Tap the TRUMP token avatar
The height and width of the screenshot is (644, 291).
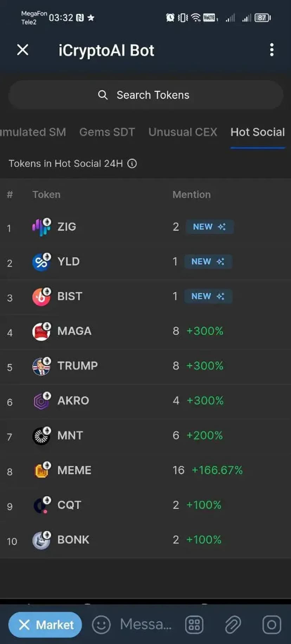41,366
